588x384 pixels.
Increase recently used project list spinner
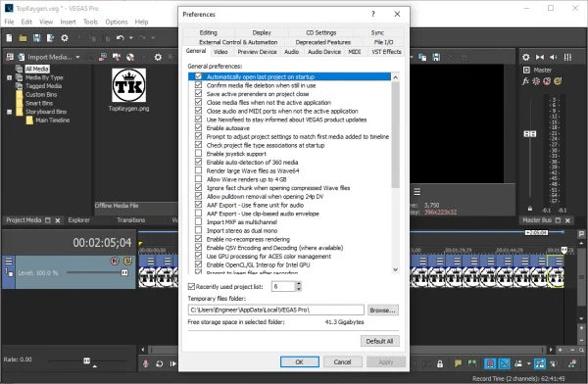tap(299, 284)
